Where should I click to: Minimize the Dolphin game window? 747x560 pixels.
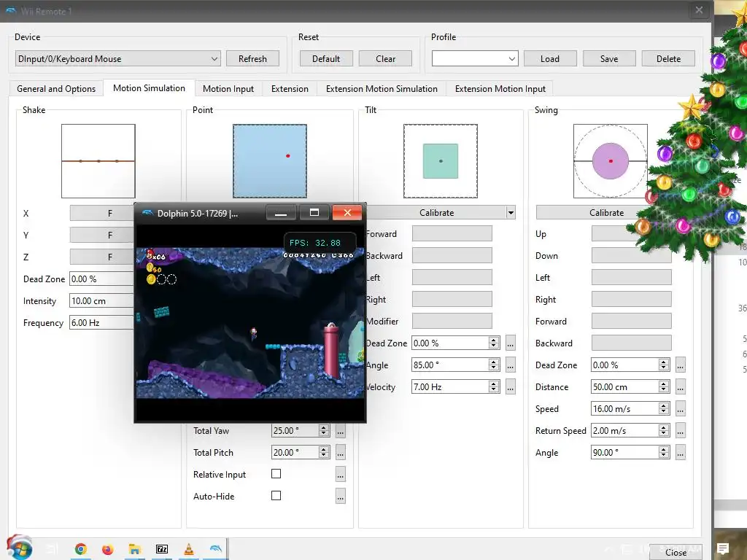(x=281, y=213)
